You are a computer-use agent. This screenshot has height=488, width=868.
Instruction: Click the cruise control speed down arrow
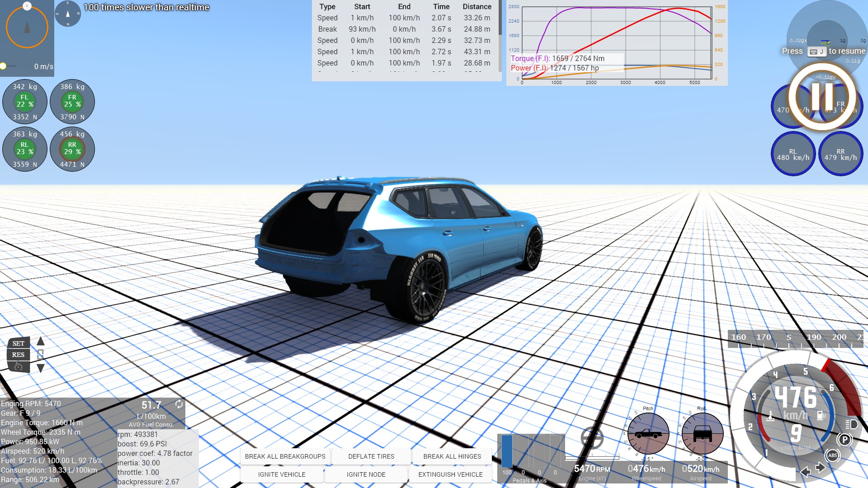tap(41, 368)
